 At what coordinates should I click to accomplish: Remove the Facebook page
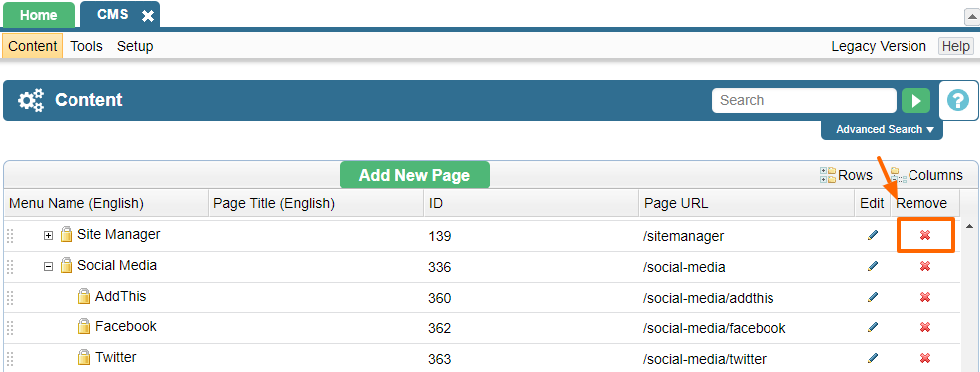pos(925,327)
